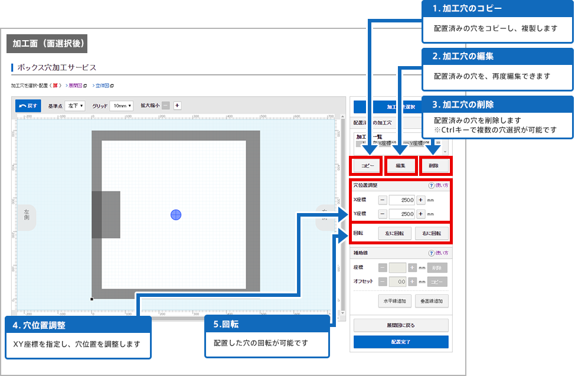Decrease X座標 with the minus button
The height and width of the screenshot is (376, 588).
[x=383, y=200]
